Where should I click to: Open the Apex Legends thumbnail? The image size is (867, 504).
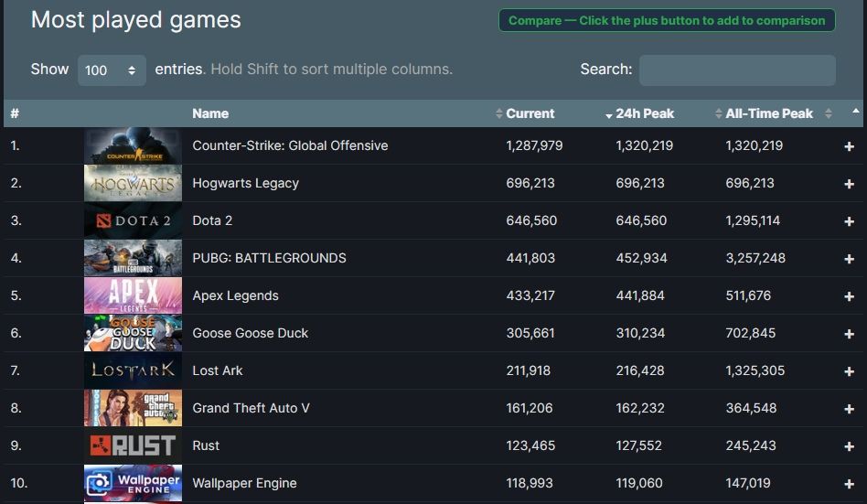(133, 295)
